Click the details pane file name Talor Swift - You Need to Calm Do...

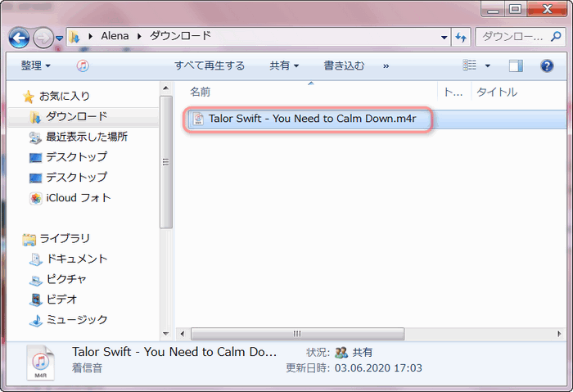tap(174, 351)
